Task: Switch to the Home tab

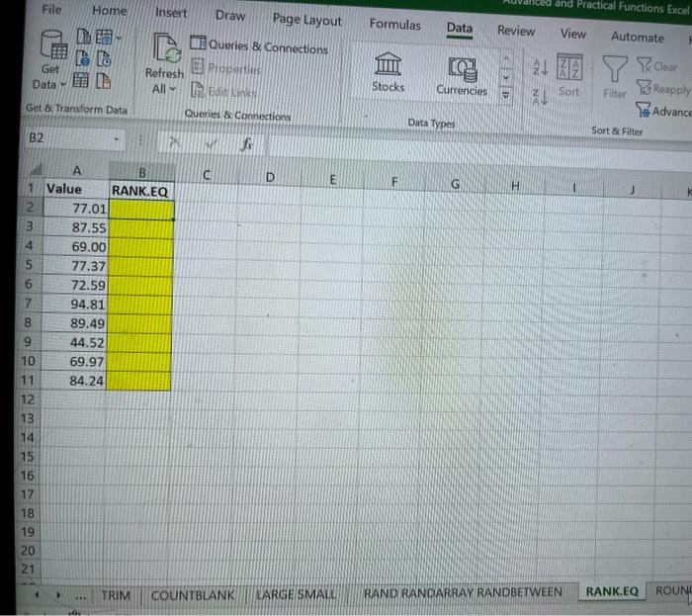Action: pyautogui.click(x=110, y=11)
